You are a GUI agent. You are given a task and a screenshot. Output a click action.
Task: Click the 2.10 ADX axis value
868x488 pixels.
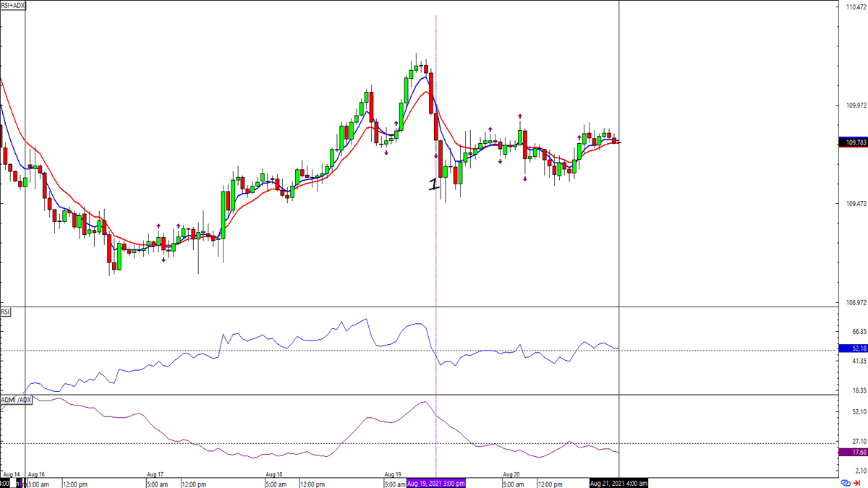pos(859,470)
